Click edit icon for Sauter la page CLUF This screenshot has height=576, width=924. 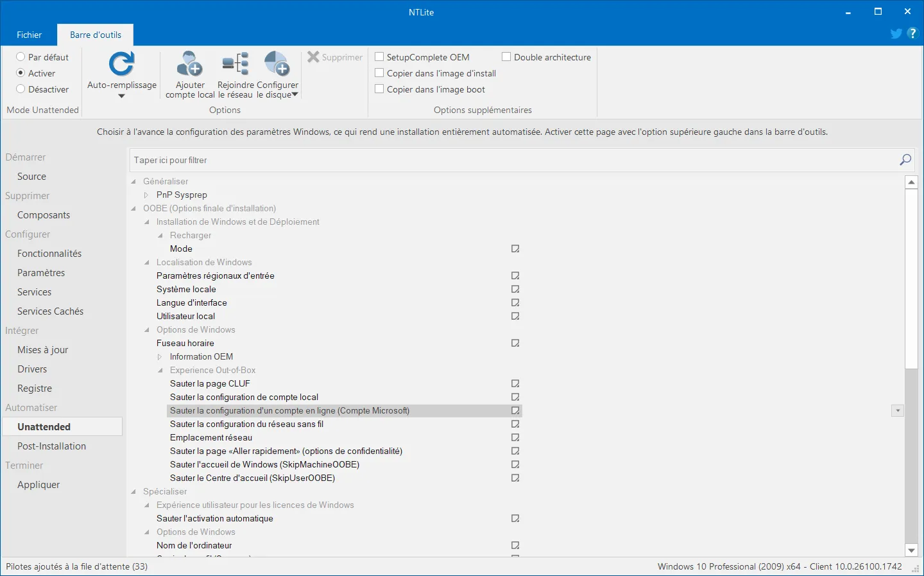[515, 383]
